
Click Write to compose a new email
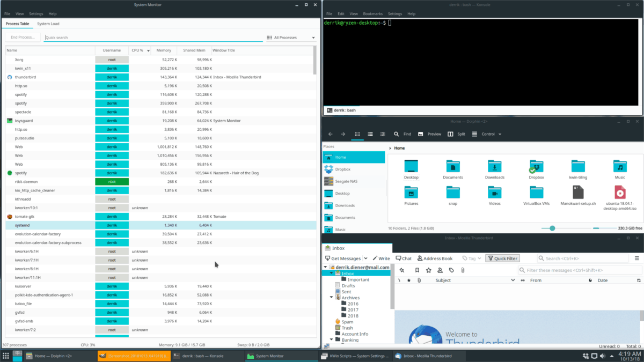click(382, 258)
